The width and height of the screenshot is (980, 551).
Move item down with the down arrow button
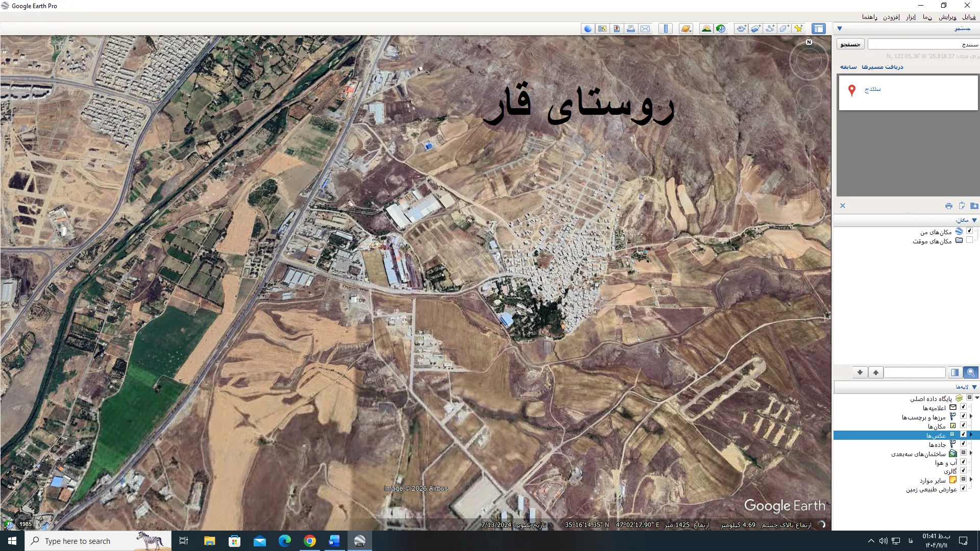point(860,372)
